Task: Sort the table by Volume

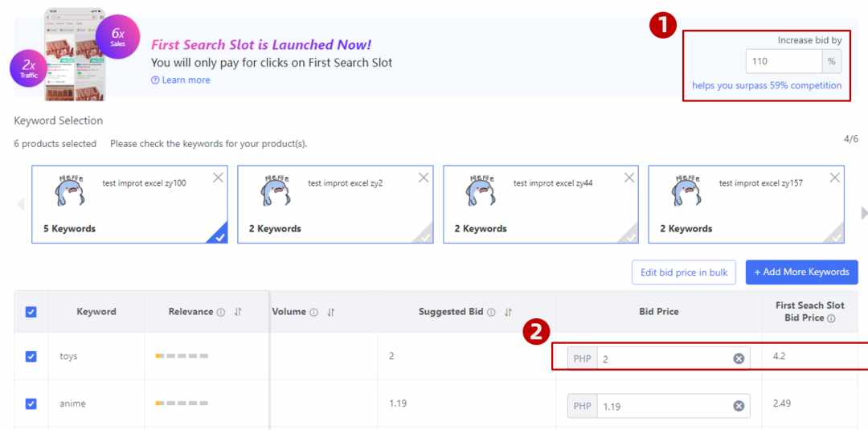Action: click(x=331, y=312)
